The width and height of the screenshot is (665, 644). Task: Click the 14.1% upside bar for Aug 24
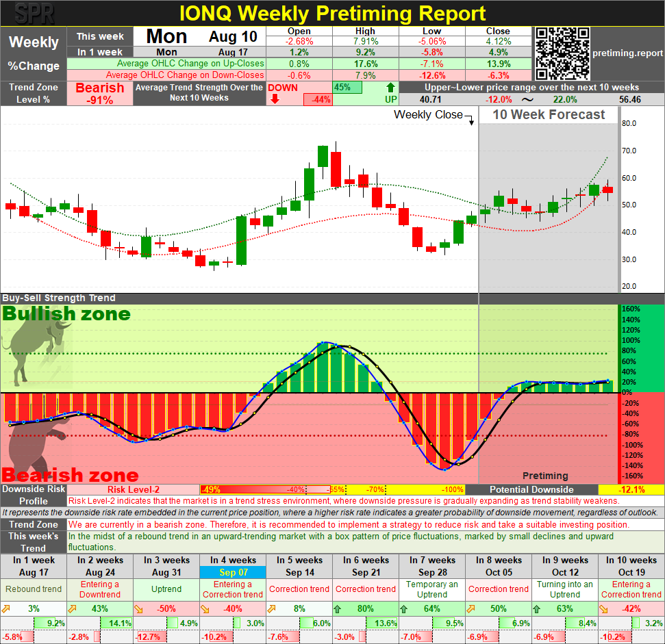[116, 623]
